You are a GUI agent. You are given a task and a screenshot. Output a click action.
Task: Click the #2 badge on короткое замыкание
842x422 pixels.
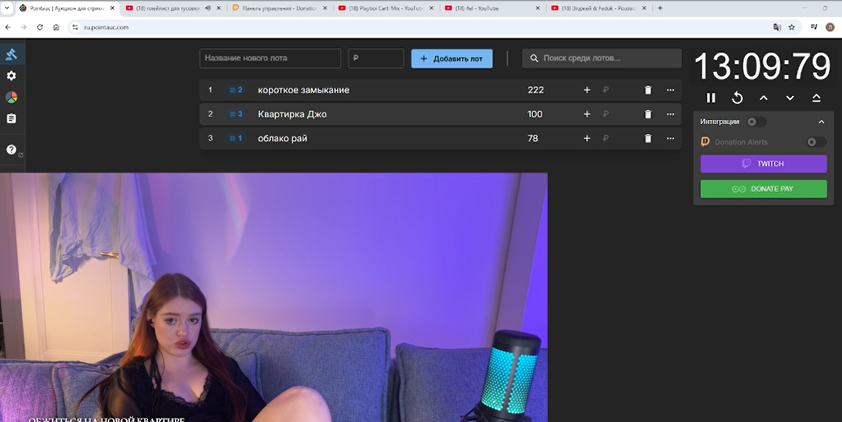[236, 90]
